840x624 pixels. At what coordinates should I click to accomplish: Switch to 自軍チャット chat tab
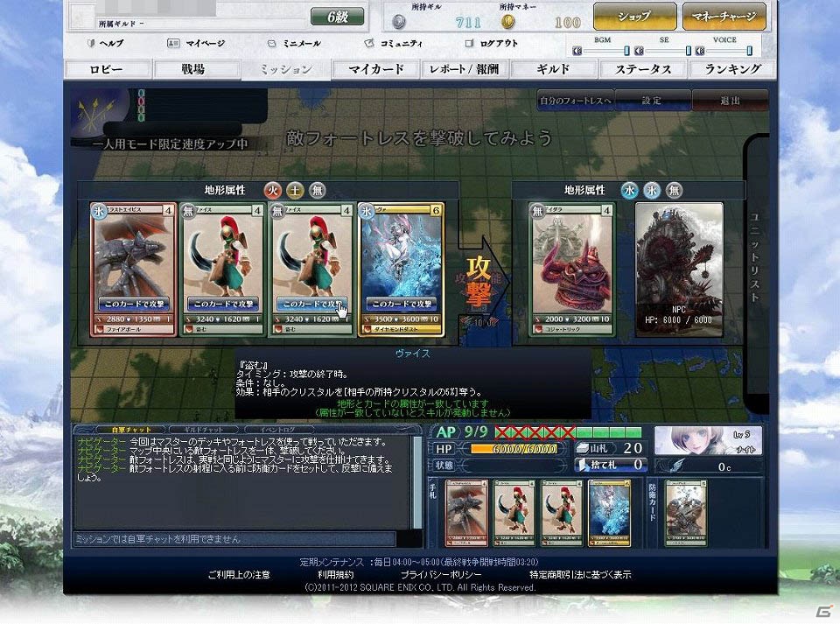tap(131, 430)
